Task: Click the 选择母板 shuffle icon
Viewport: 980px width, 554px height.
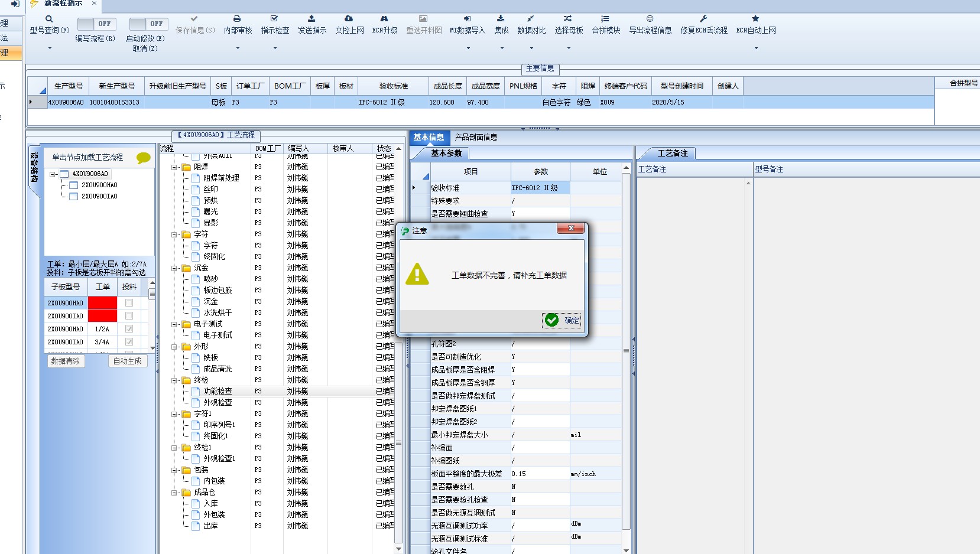Action: (x=568, y=19)
